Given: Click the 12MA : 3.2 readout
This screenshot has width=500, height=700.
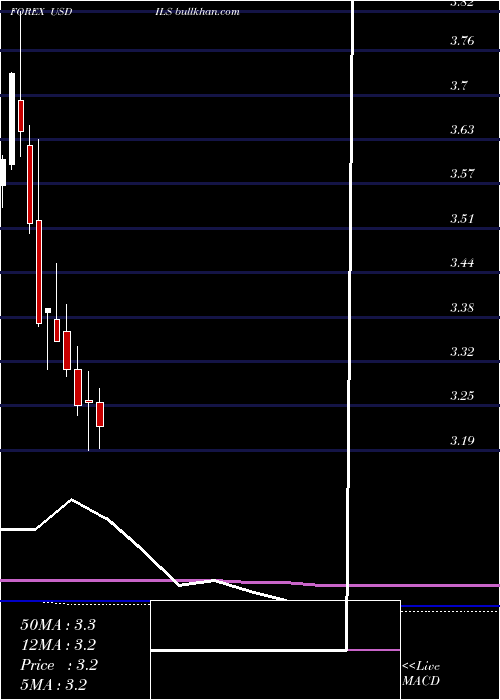Looking at the screenshot, I should tap(58, 645).
